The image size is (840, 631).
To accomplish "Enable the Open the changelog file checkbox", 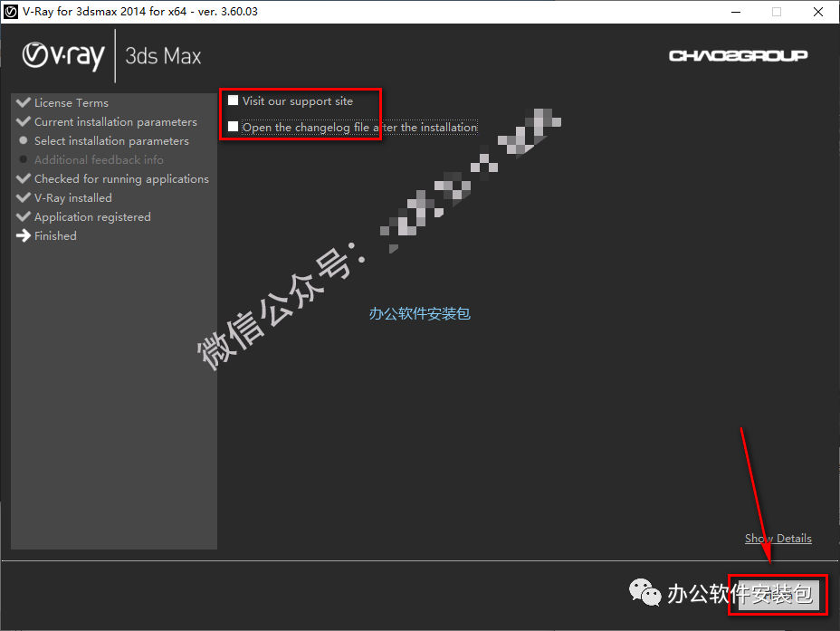I will click(233, 127).
